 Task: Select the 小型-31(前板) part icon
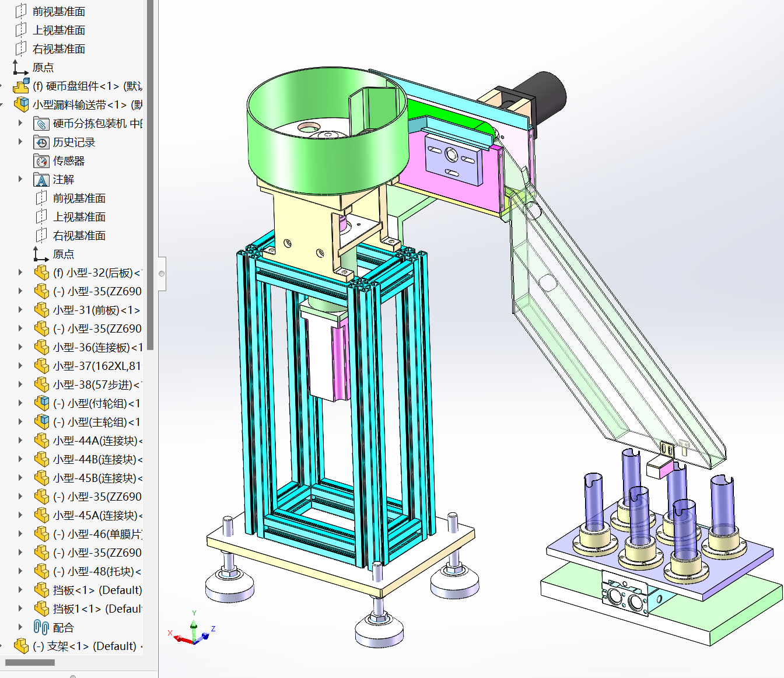pyautogui.click(x=41, y=310)
